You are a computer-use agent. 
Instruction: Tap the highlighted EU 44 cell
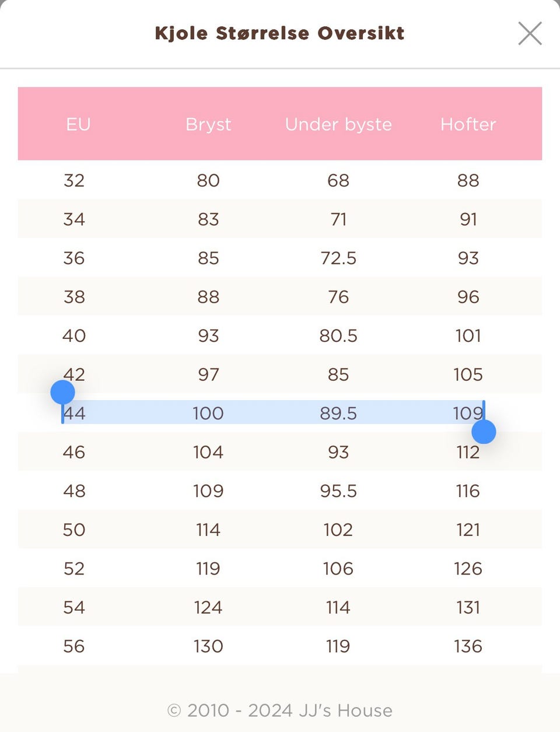click(75, 414)
